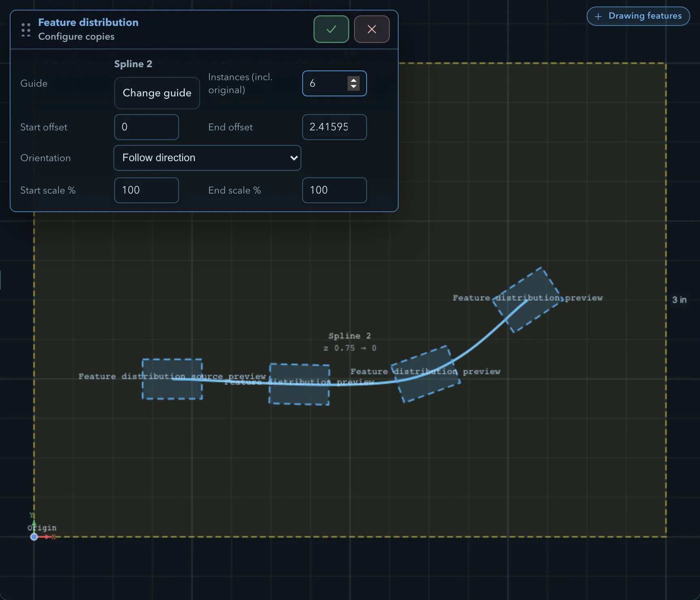Confirm feature distribution with green checkmark
The height and width of the screenshot is (600, 700).
(331, 29)
